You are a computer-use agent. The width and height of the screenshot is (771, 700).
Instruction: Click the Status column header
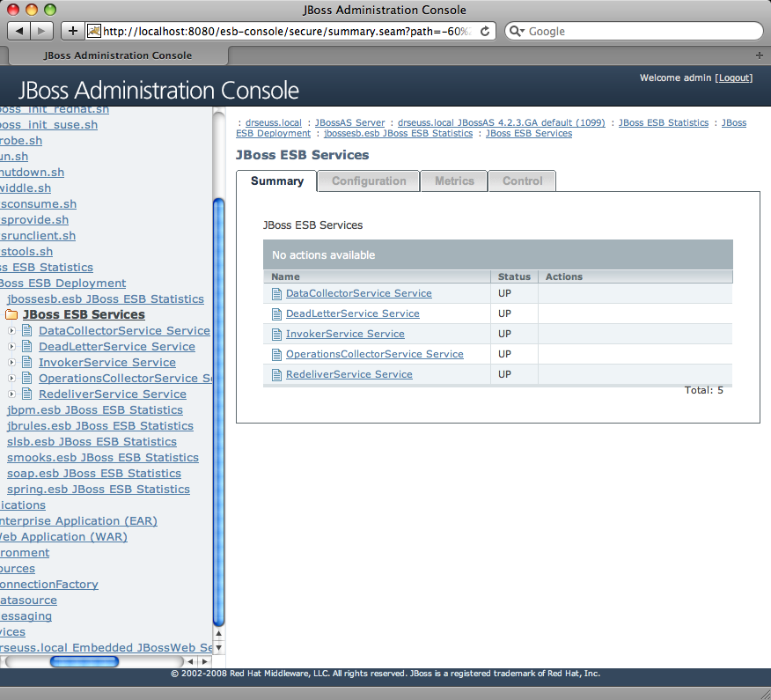[514, 276]
